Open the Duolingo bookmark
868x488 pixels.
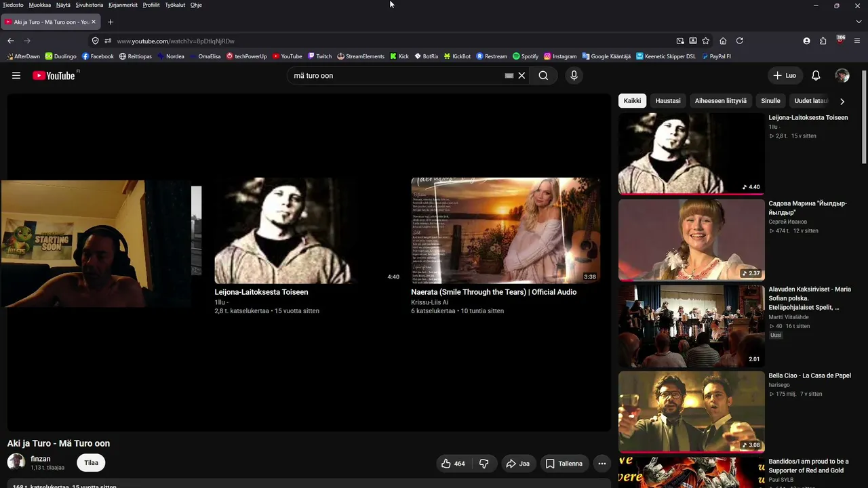61,56
